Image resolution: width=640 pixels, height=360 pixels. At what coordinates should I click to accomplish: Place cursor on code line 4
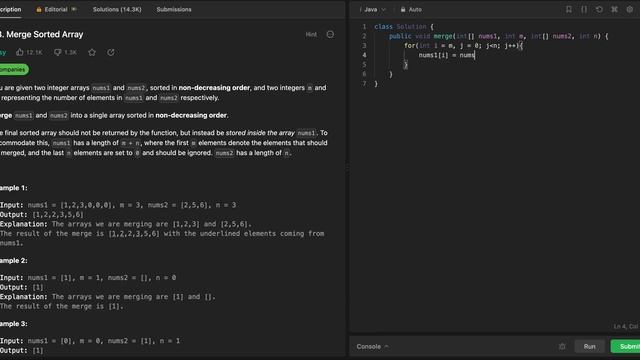pos(447,55)
